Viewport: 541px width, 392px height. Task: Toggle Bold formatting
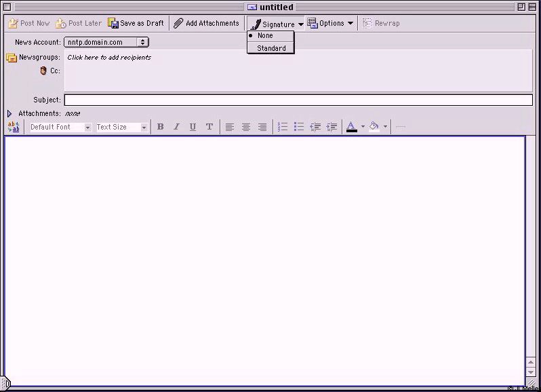[160, 127]
